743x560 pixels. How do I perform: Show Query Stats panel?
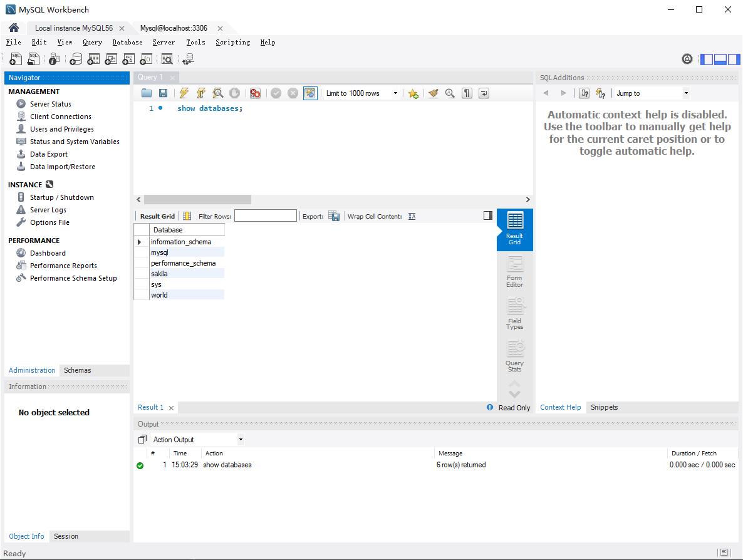coord(514,356)
